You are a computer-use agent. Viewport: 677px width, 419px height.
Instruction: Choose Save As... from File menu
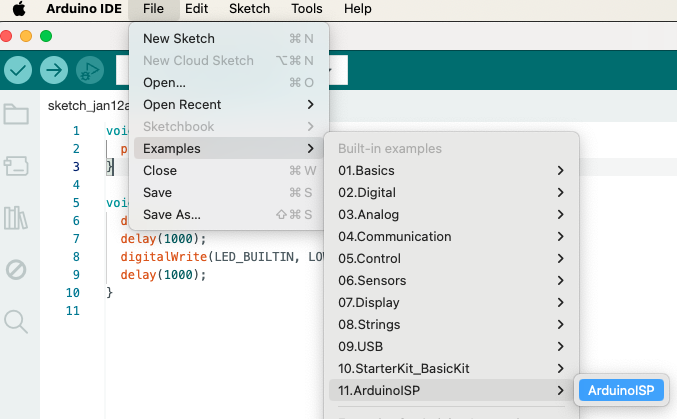coord(229,215)
